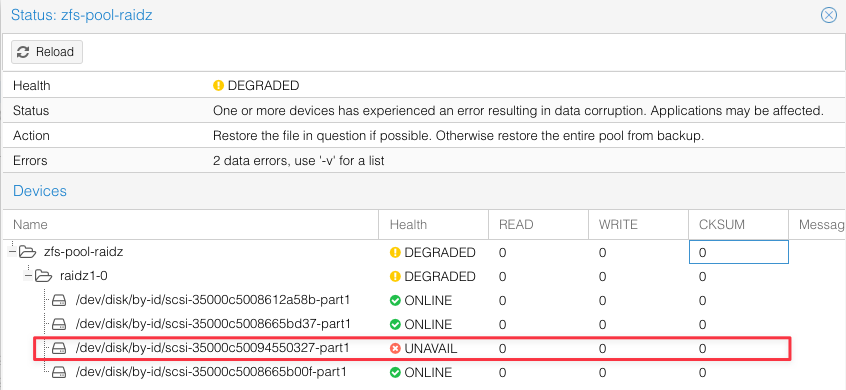Select /dev/disk/by-id/scsi-35000c50094550327-part1 row
This screenshot has width=846, height=390.
[213, 348]
